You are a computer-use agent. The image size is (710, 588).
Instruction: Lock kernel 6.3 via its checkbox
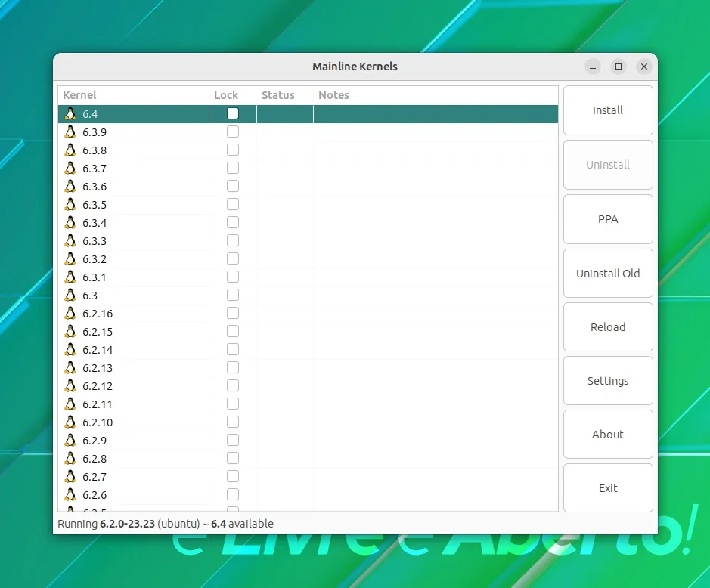233,294
